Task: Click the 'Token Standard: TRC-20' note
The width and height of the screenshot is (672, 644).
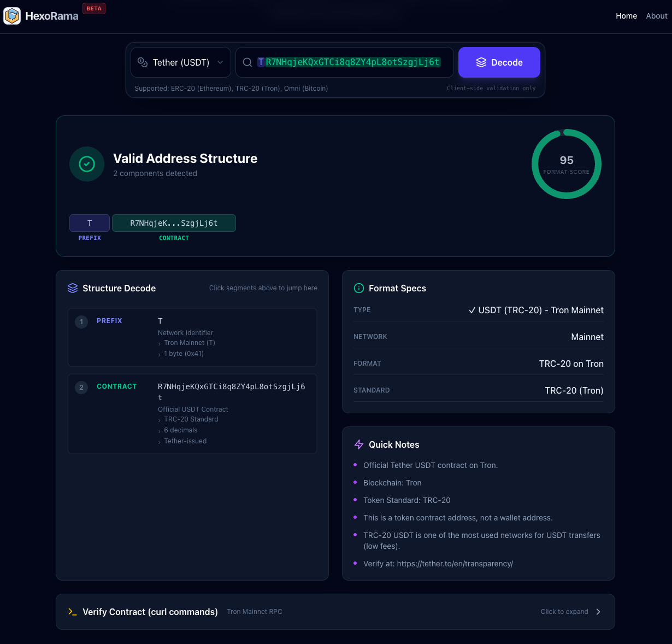Action: (x=407, y=500)
